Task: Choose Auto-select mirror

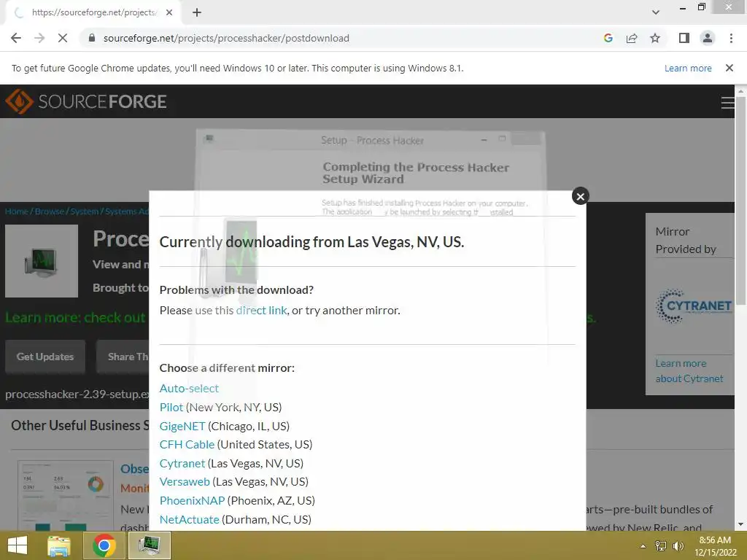Action: pyautogui.click(x=189, y=389)
